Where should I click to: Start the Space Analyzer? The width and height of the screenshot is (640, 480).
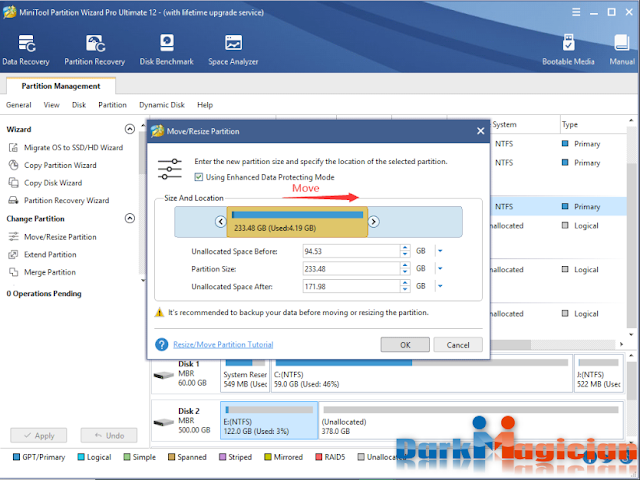[233, 50]
